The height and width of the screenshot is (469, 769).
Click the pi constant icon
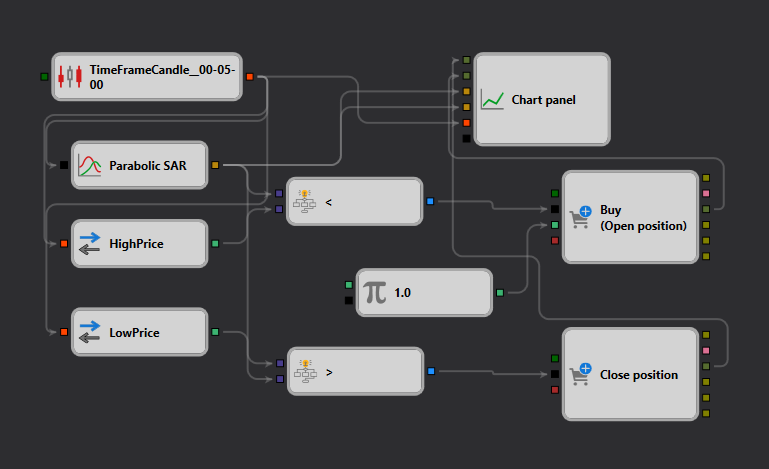pyautogui.click(x=375, y=293)
